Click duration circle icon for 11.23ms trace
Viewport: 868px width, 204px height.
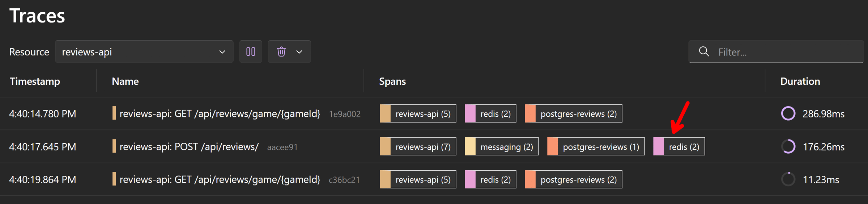(x=788, y=179)
